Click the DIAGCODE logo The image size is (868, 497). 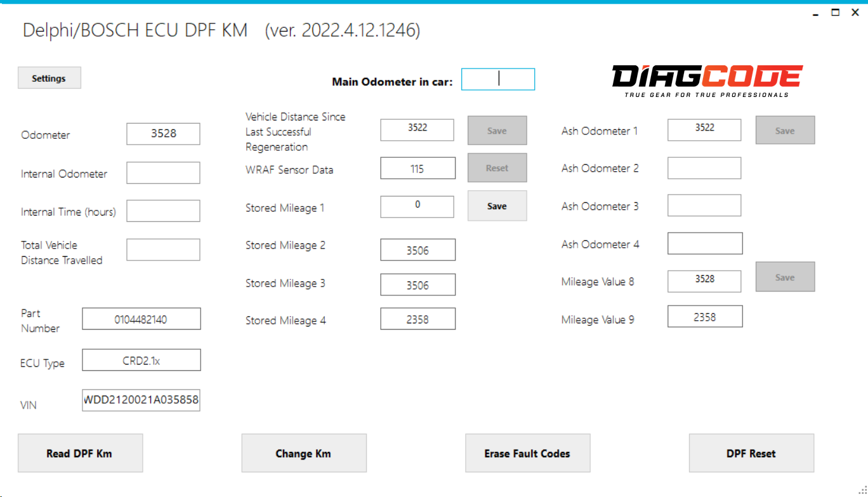point(706,79)
